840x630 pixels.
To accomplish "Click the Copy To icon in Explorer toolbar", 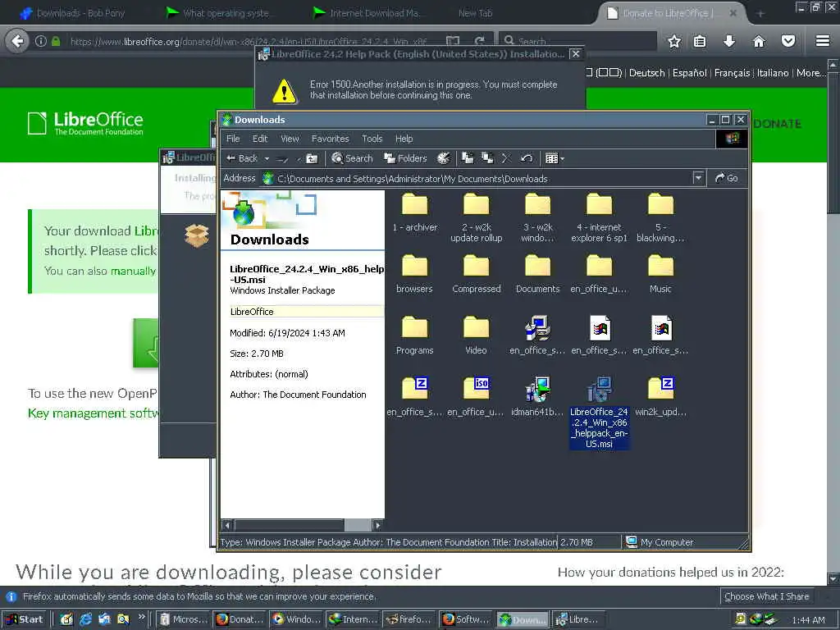I will click(487, 158).
